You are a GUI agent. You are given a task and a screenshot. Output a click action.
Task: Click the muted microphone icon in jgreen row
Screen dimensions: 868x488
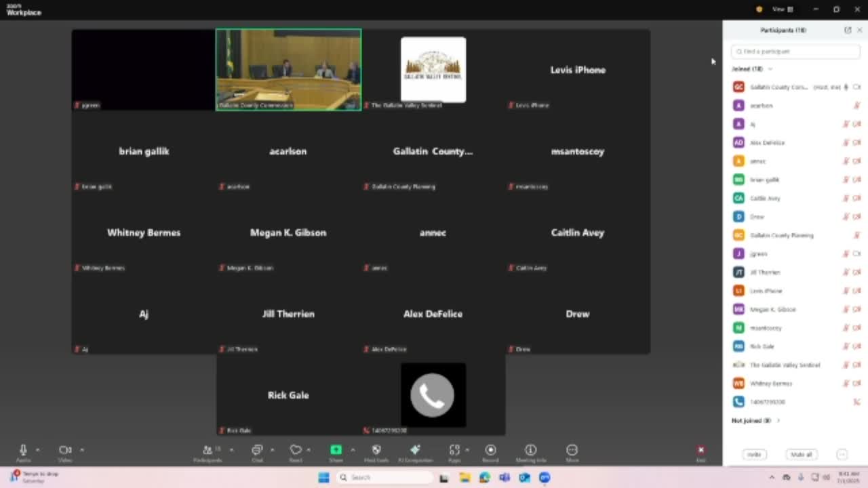click(x=846, y=254)
